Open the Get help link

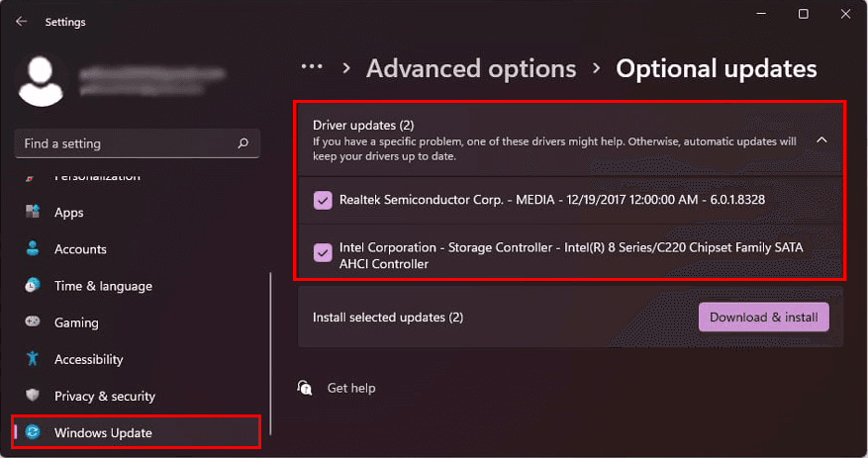coord(351,388)
